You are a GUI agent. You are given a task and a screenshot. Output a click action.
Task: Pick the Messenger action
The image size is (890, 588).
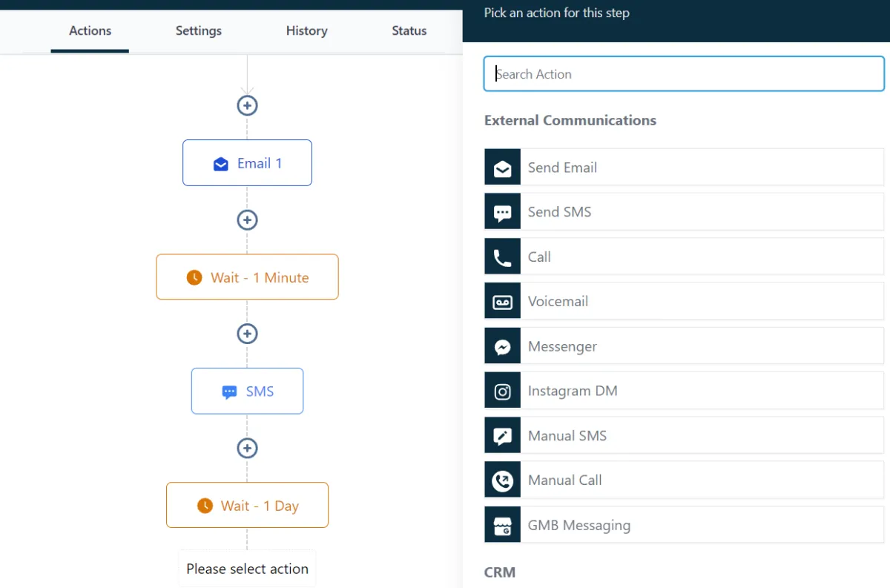684,346
